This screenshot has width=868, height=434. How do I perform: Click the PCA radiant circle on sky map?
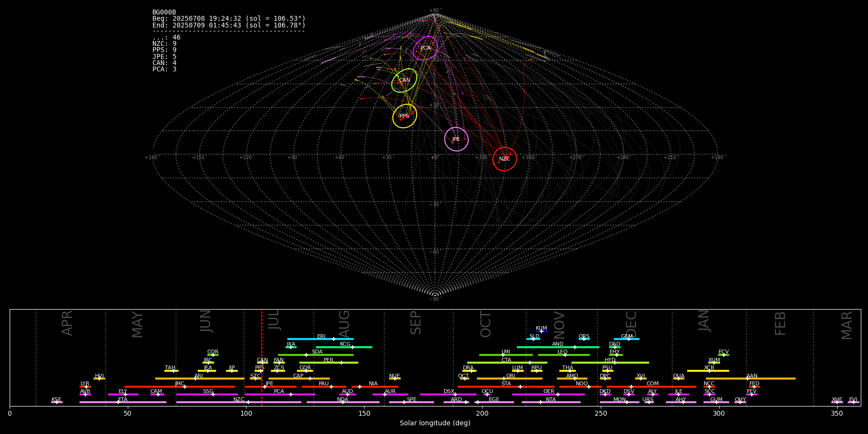(425, 48)
